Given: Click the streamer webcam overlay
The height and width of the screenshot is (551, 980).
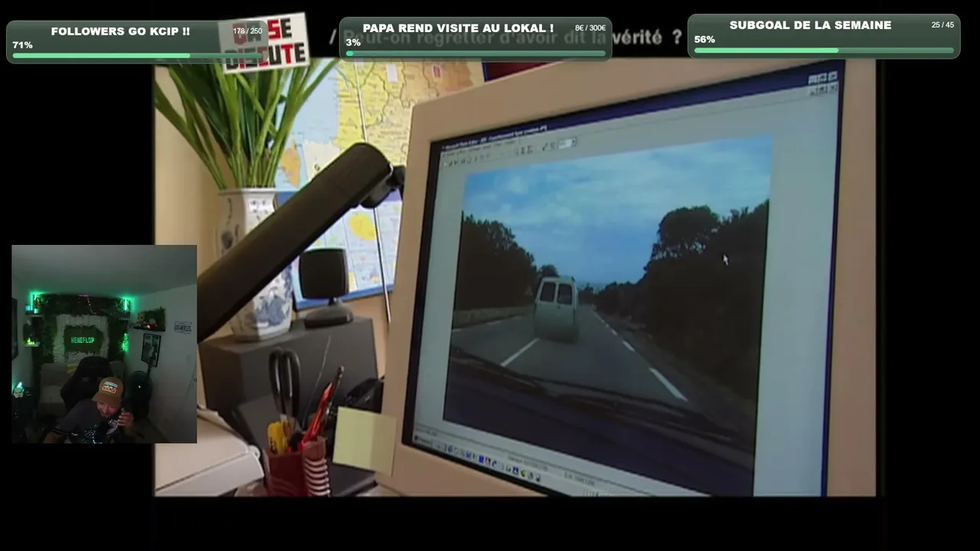Looking at the screenshot, I should 104,344.
